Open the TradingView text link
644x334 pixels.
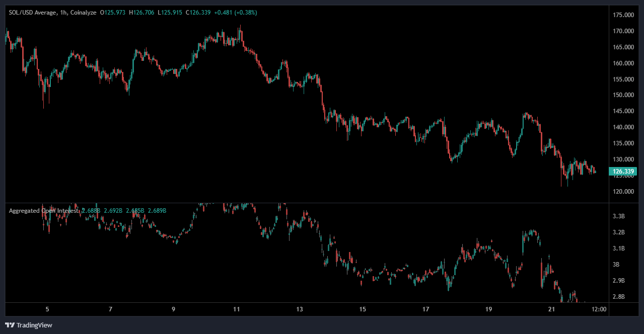pos(34,325)
